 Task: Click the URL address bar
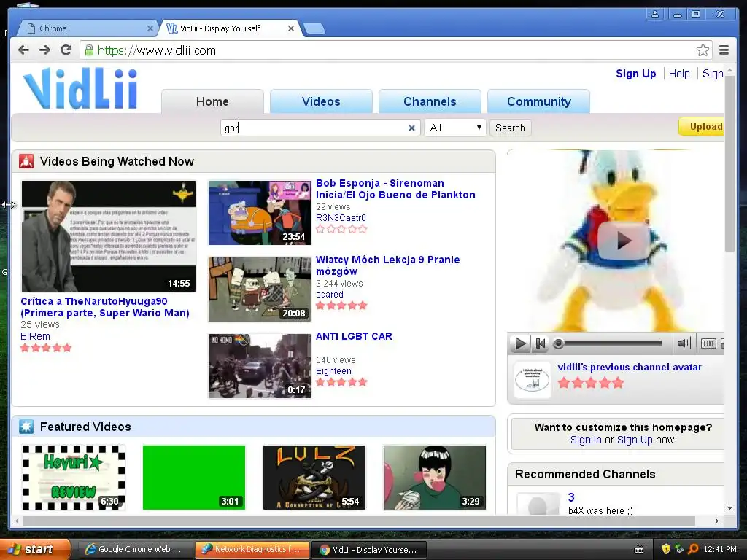click(395, 50)
